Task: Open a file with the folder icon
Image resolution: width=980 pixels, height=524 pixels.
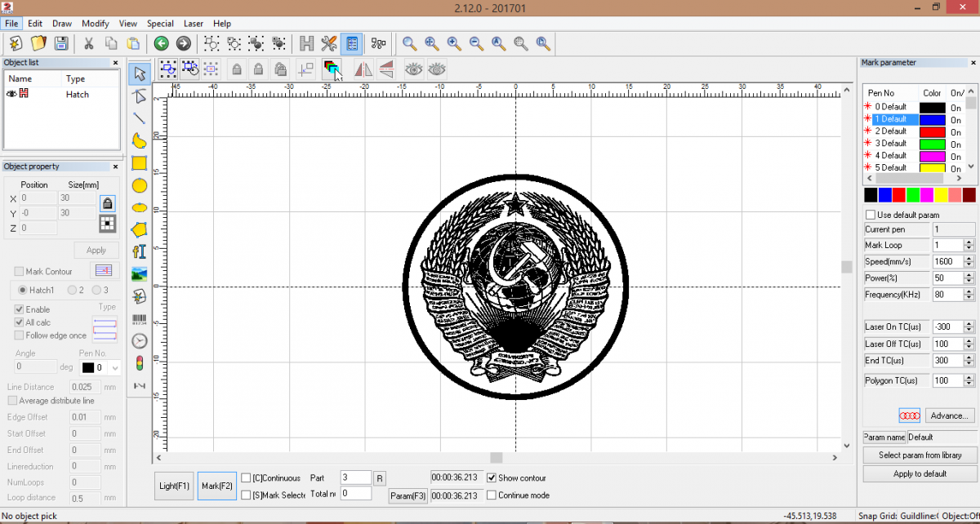Action: pyautogui.click(x=38, y=43)
